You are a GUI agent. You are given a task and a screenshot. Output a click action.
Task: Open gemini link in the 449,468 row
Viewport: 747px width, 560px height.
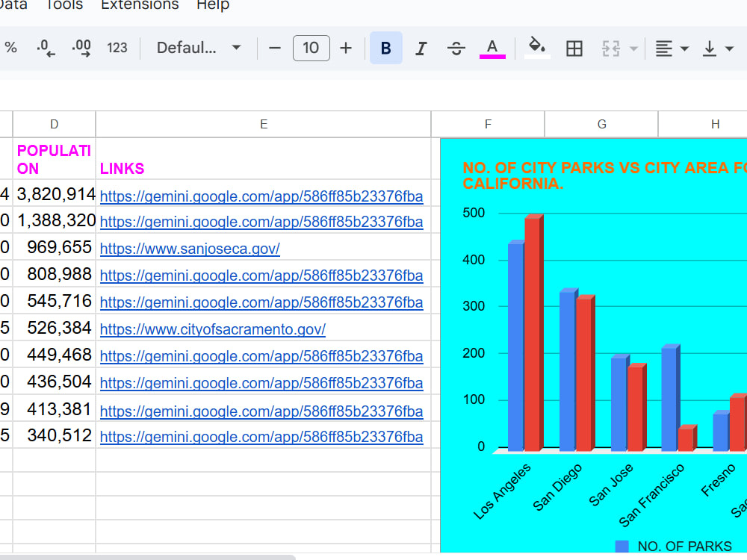click(x=261, y=355)
